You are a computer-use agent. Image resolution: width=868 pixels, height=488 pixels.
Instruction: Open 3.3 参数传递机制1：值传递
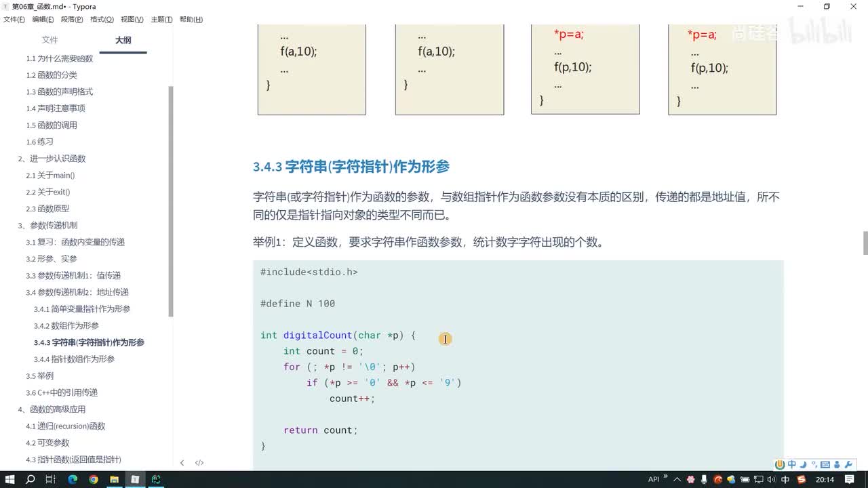point(73,276)
